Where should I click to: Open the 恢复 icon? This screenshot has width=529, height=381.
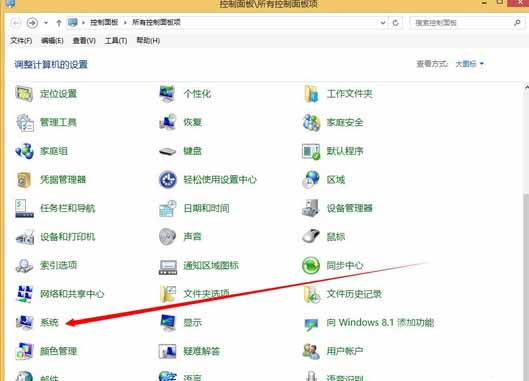[x=167, y=122]
